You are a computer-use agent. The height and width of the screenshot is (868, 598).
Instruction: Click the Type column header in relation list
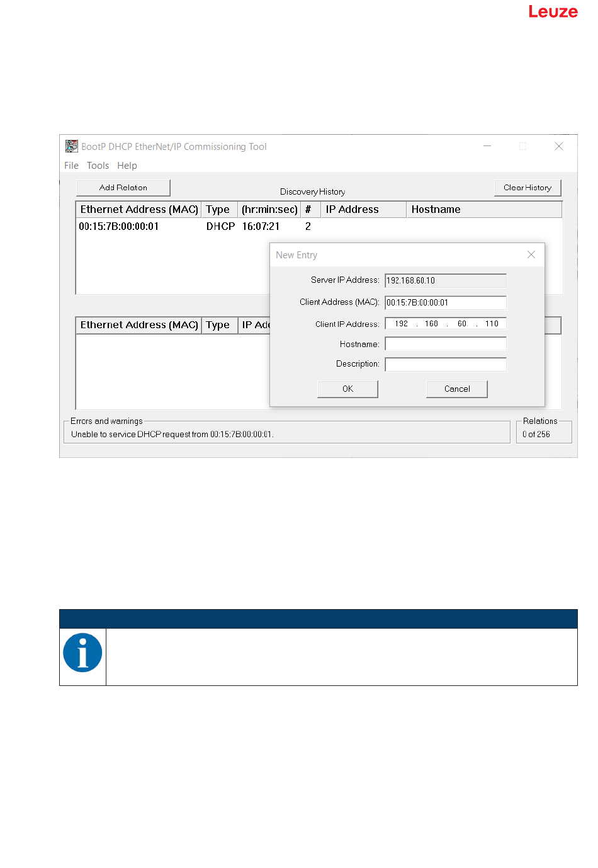[x=219, y=325]
